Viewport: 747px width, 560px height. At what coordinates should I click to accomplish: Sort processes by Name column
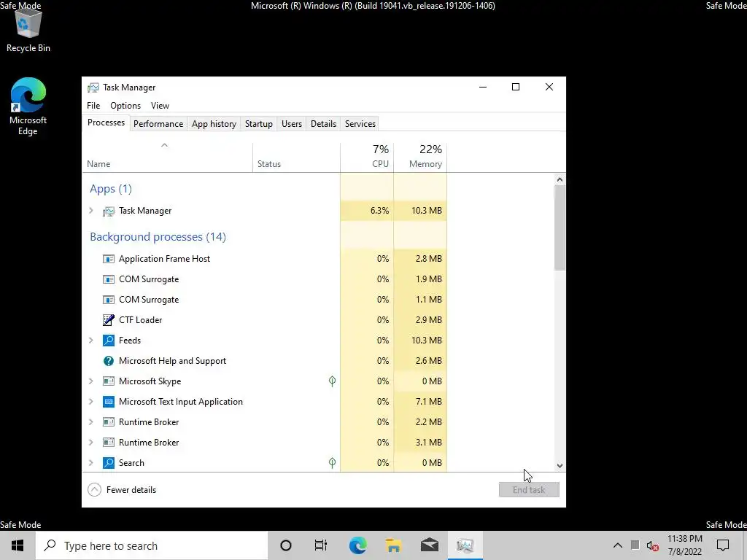point(167,157)
